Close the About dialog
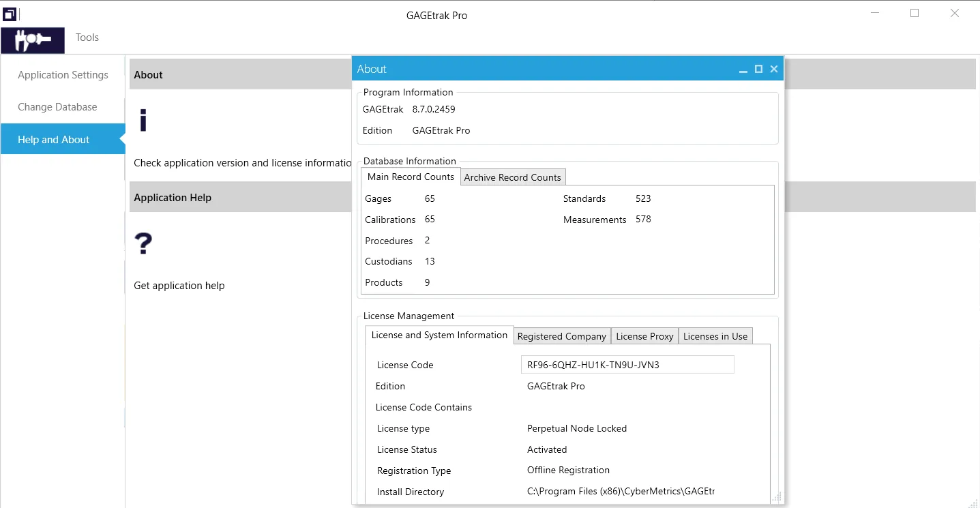 point(774,69)
